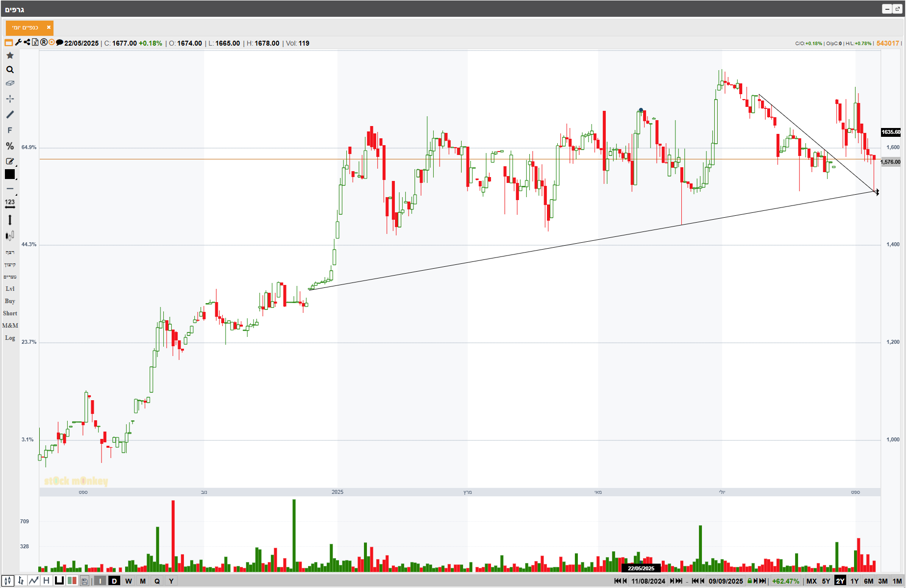Toggle the Lvl levels option
This screenshot has width=907, height=588.
click(x=10, y=289)
